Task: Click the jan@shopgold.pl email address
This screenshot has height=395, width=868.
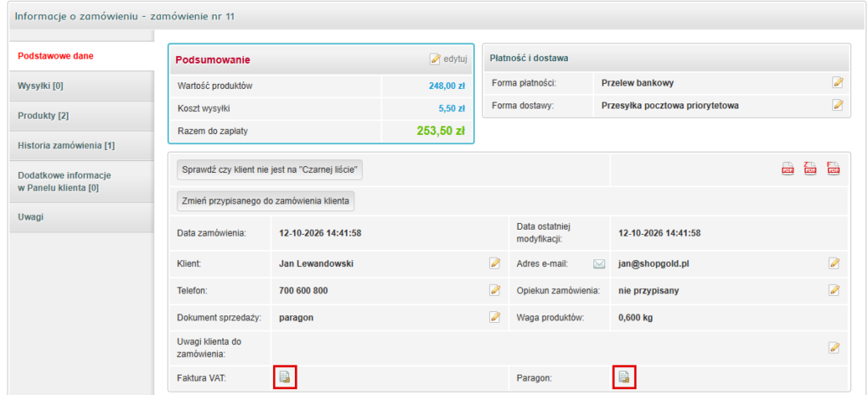Action: pos(654,264)
